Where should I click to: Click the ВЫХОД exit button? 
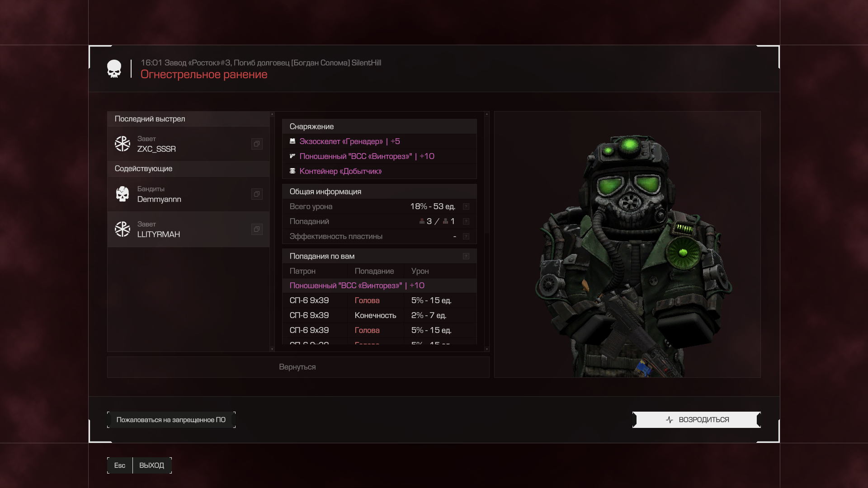coord(151,465)
